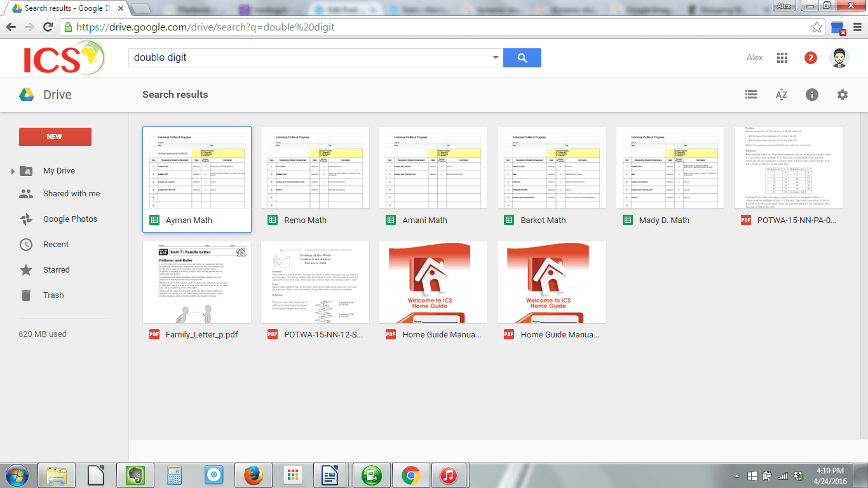Show the info details pane
The height and width of the screenshot is (488, 868).
812,95
